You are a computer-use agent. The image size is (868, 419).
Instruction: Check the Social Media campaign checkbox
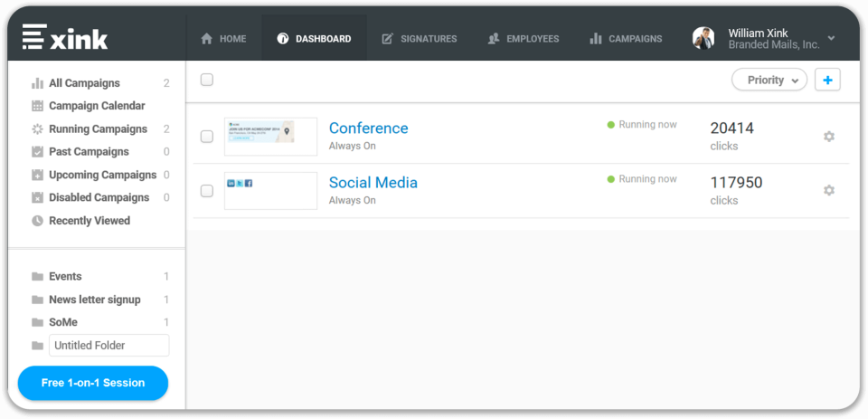tap(207, 191)
